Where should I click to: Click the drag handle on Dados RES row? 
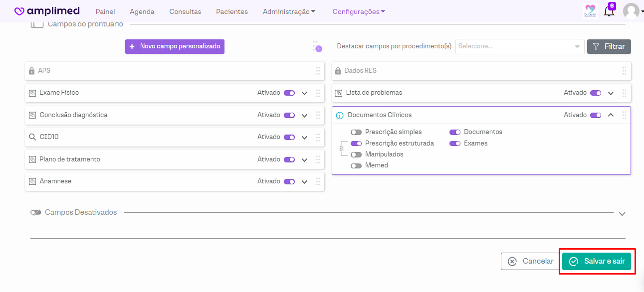[624, 71]
